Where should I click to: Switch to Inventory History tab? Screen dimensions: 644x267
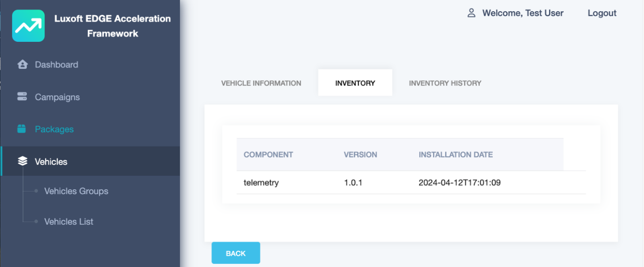445,83
